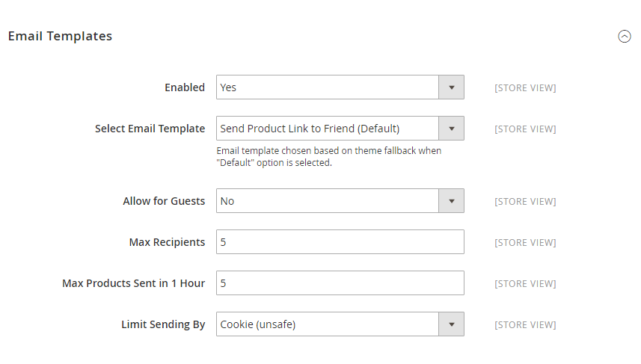Focus the Max Products Sent in 1 Hour field
This screenshot has height=364, width=641.
pyautogui.click(x=340, y=283)
